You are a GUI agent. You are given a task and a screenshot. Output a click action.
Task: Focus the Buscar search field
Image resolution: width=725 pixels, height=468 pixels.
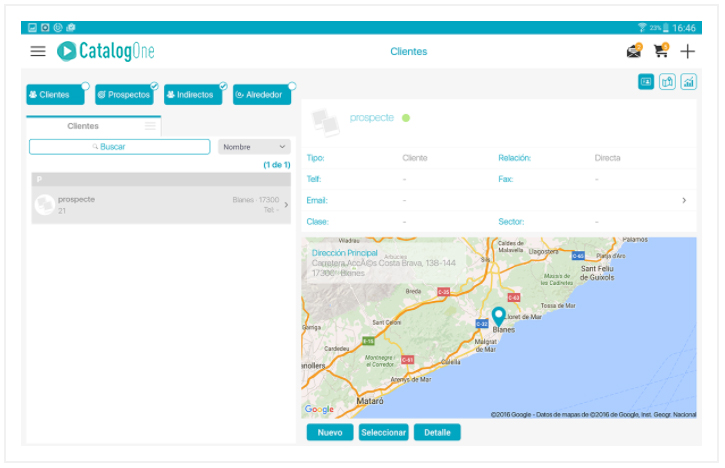pyautogui.click(x=119, y=147)
